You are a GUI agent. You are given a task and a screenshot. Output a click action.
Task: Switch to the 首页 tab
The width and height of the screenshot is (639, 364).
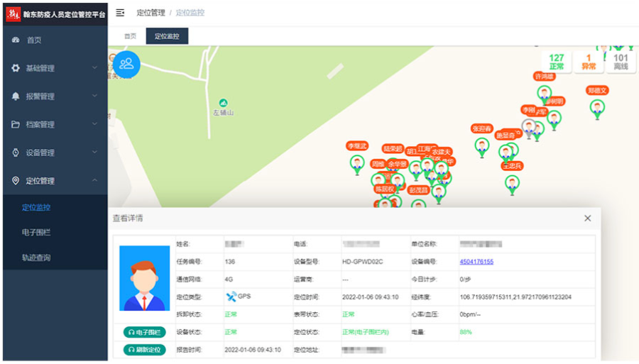tap(130, 36)
